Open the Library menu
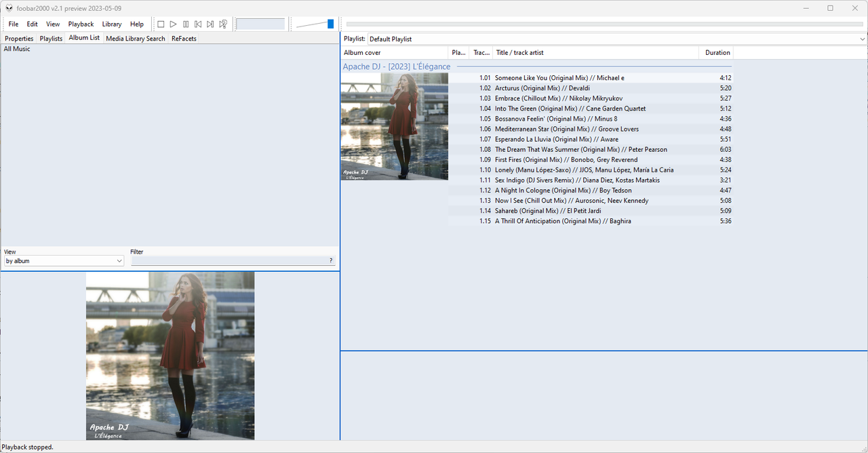 click(x=112, y=24)
